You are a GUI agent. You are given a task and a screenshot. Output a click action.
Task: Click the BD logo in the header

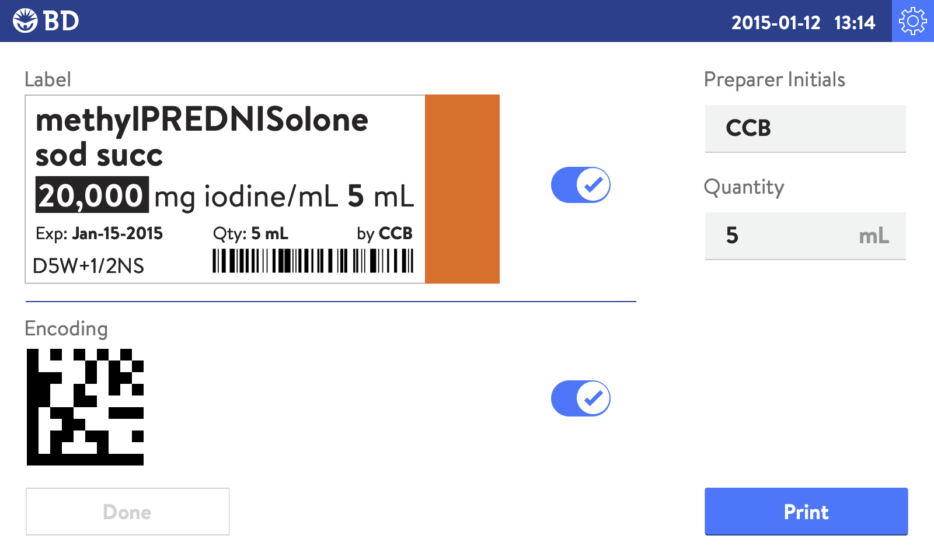[x=46, y=21]
